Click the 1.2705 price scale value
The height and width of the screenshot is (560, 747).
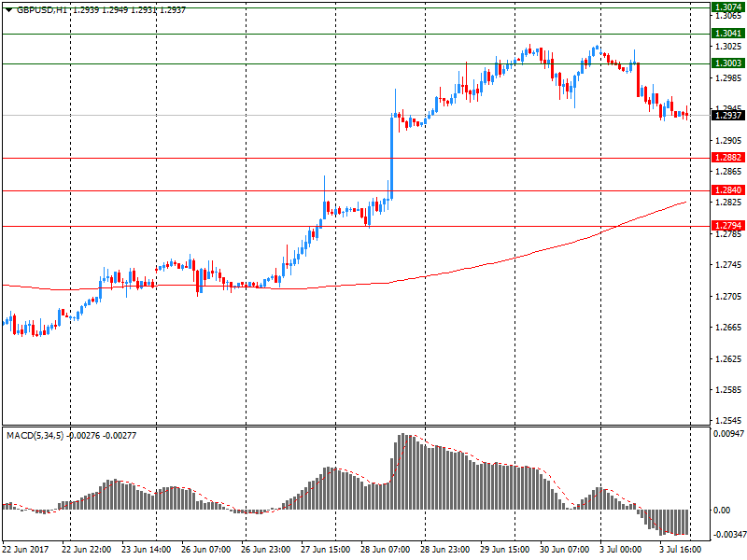click(x=729, y=297)
